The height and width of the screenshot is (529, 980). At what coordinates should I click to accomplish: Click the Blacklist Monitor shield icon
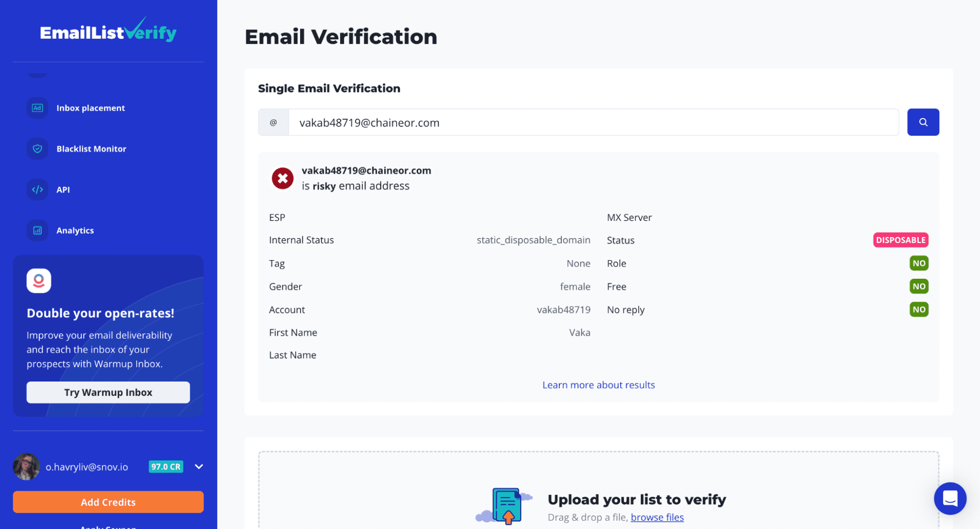click(37, 149)
